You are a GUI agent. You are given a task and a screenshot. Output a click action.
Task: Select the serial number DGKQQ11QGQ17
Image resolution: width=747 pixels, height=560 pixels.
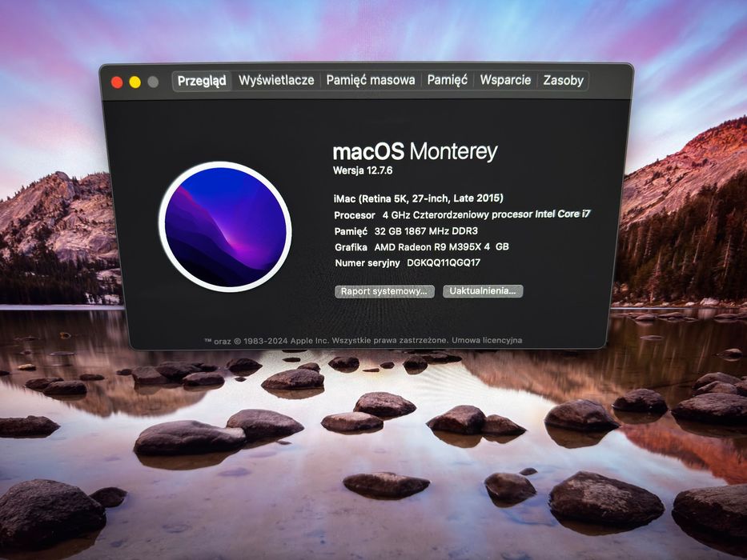click(444, 263)
